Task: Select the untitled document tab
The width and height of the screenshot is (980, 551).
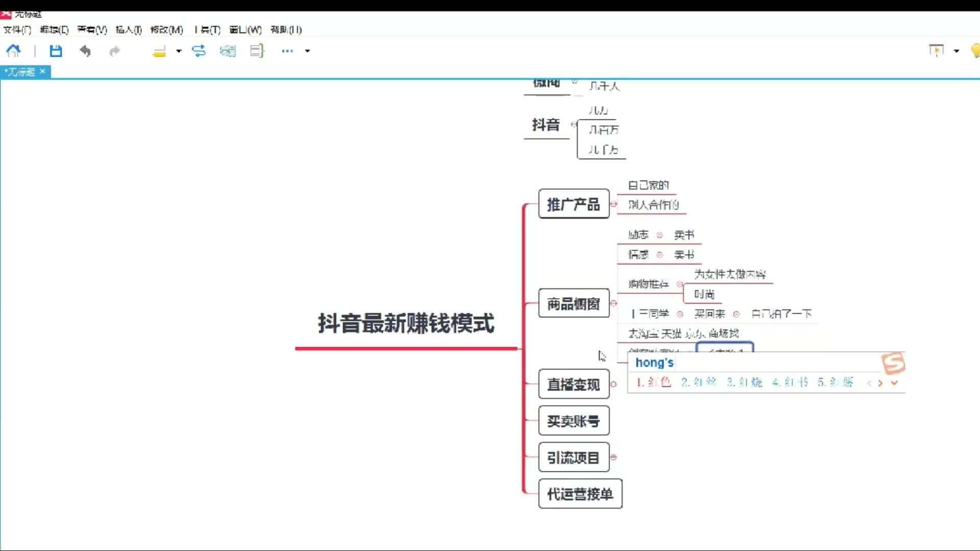Action: (20, 72)
